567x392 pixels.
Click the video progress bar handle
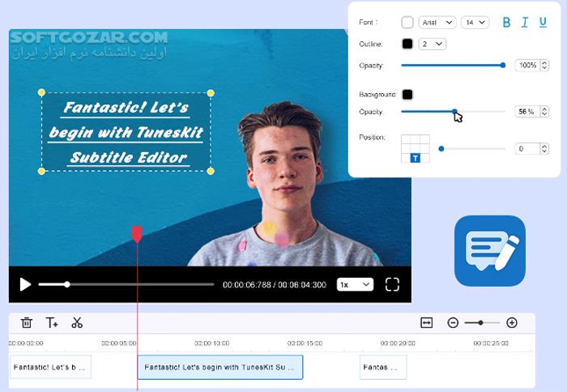coord(67,284)
